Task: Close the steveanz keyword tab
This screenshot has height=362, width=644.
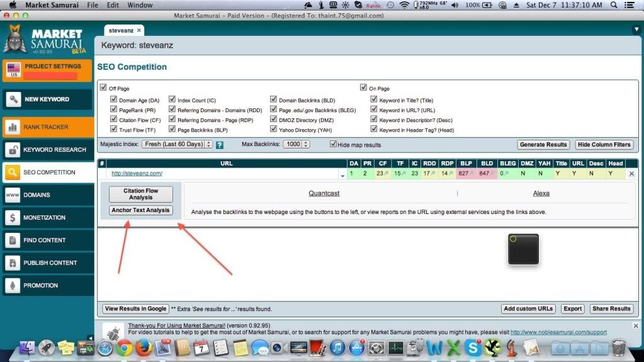Action: 139,30
